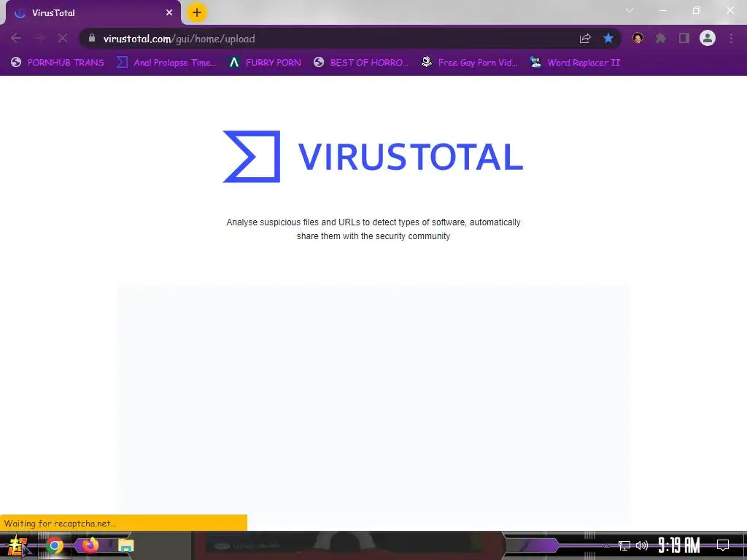The width and height of the screenshot is (747, 560).
Task: Open the Chrome profile menu
Action: tap(708, 38)
